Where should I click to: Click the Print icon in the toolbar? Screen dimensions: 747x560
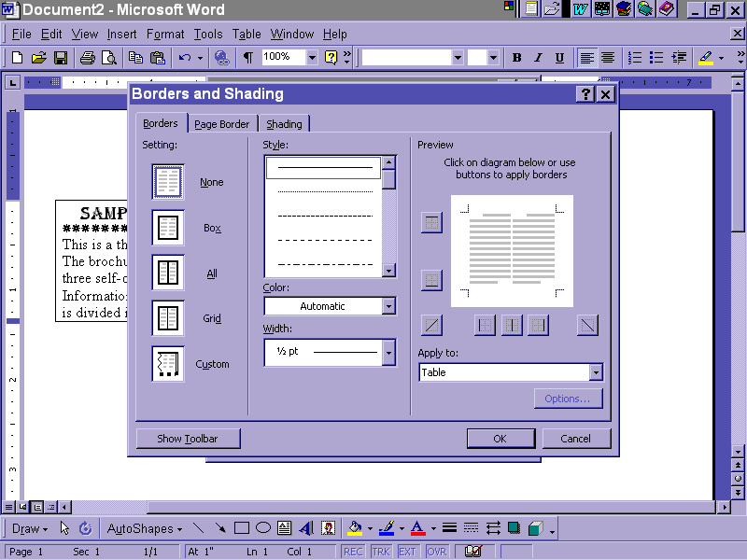[87, 58]
